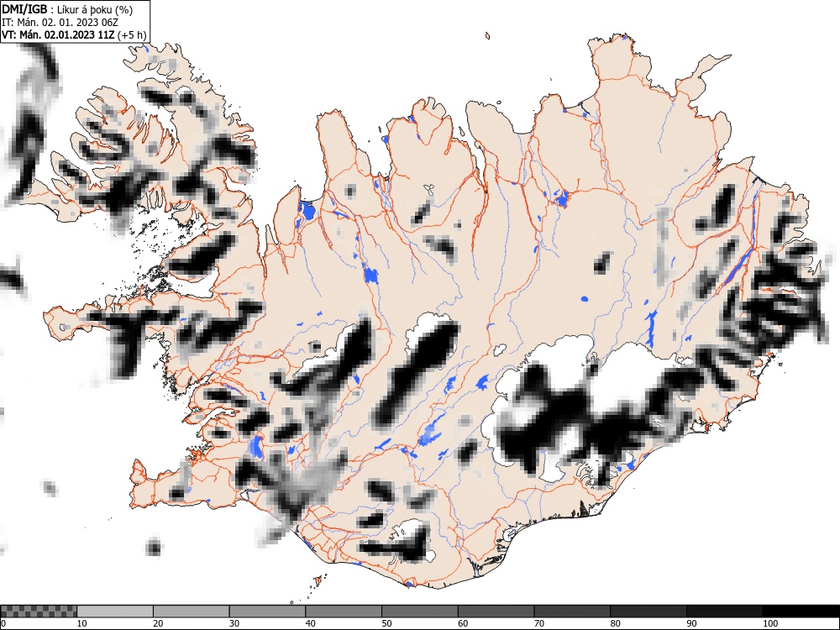Select the 10–20 light gray legend swatch
Image resolution: width=840 pixels, height=630 pixels.
tap(115, 612)
